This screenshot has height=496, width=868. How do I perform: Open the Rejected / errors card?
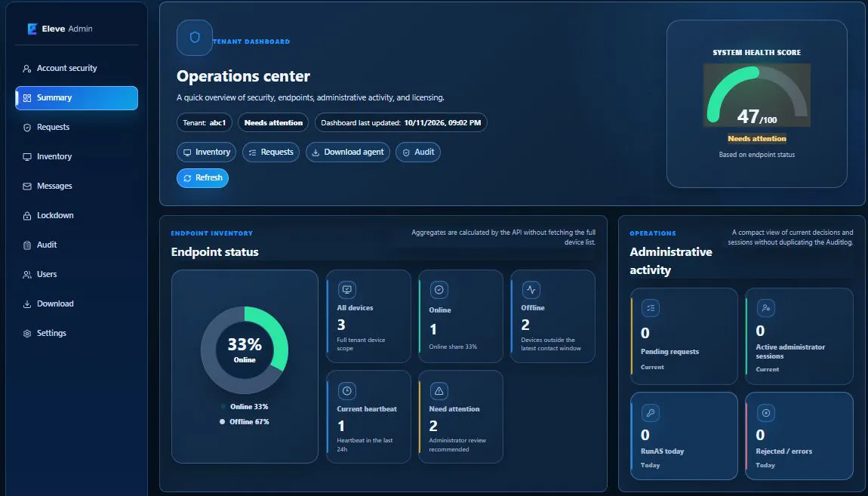point(799,436)
